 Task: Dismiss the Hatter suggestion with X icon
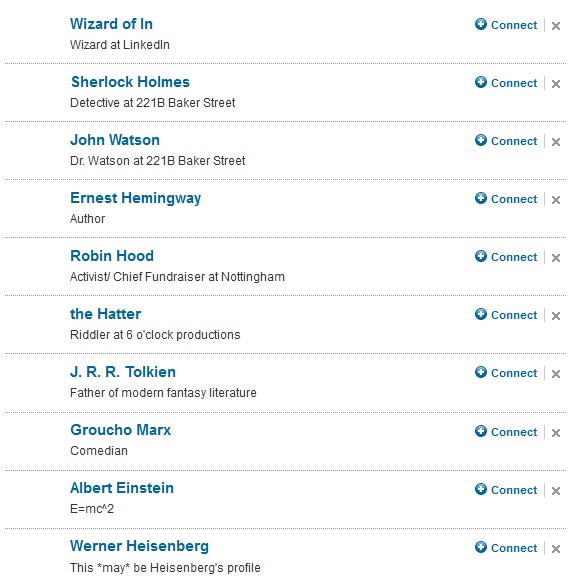tap(556, 316)
